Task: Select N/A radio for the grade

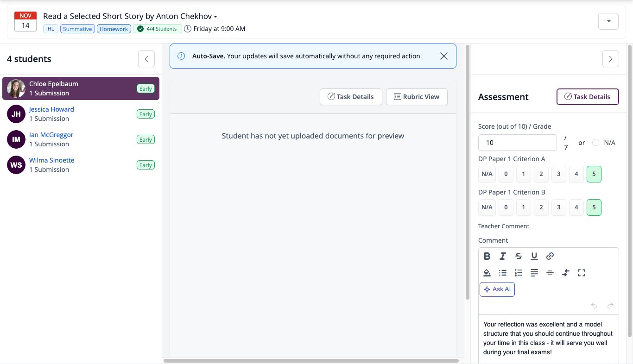Action: tap(595, 143)
